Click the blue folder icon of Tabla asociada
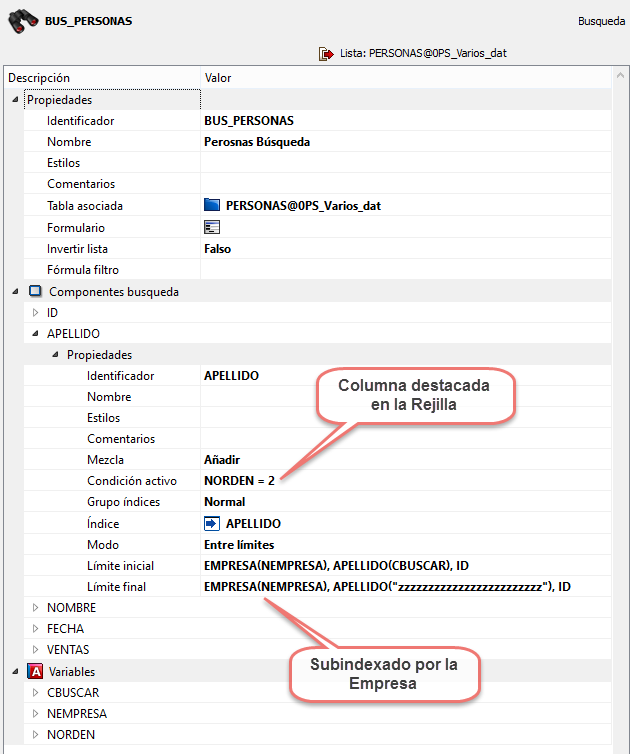The width and height of the screenshot is (630, 754). point(212,206)
